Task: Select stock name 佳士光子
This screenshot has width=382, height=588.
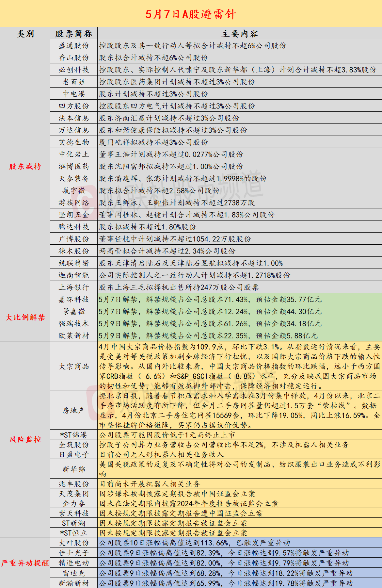Action: click(x=74, y=553)
